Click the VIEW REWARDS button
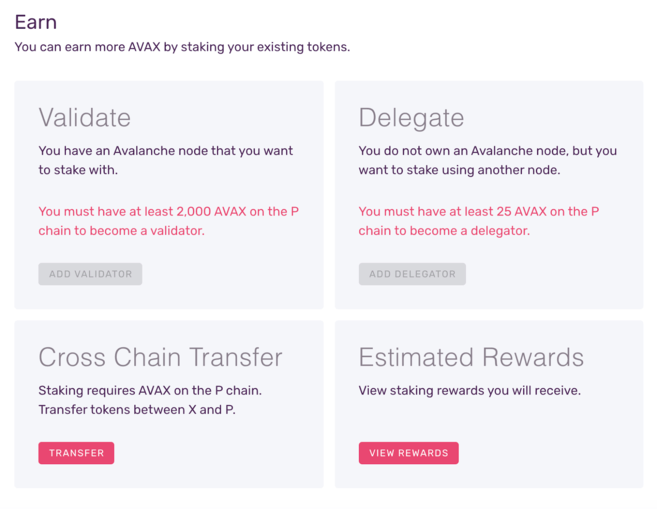Image resolution: width=657 pixels, height=509 pixels. coord(408,453)
